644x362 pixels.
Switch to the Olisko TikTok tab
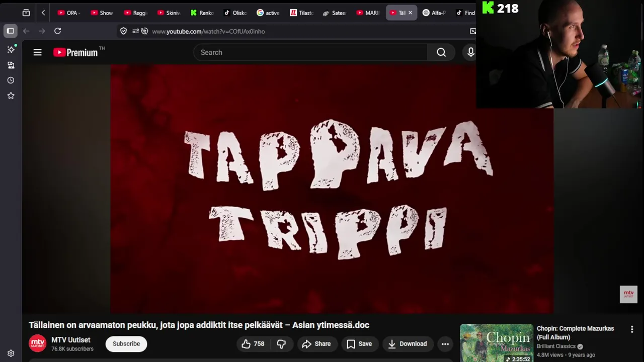coord(234,13)
